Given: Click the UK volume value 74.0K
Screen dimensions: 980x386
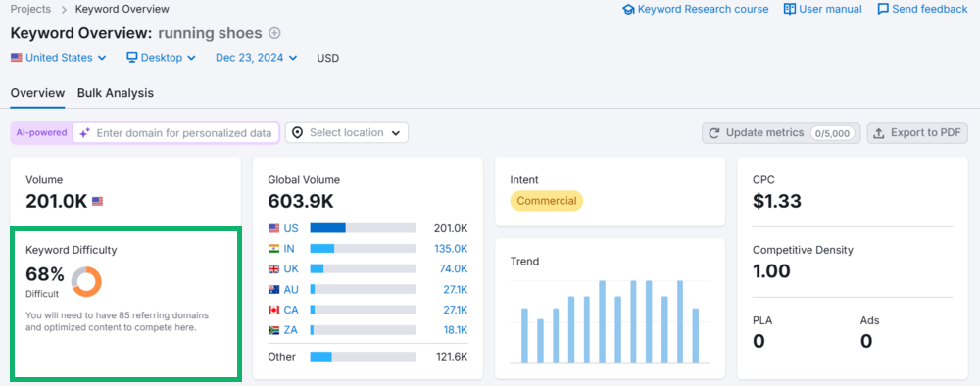Looking at the screenshot, I should click(x=453, y=268).
